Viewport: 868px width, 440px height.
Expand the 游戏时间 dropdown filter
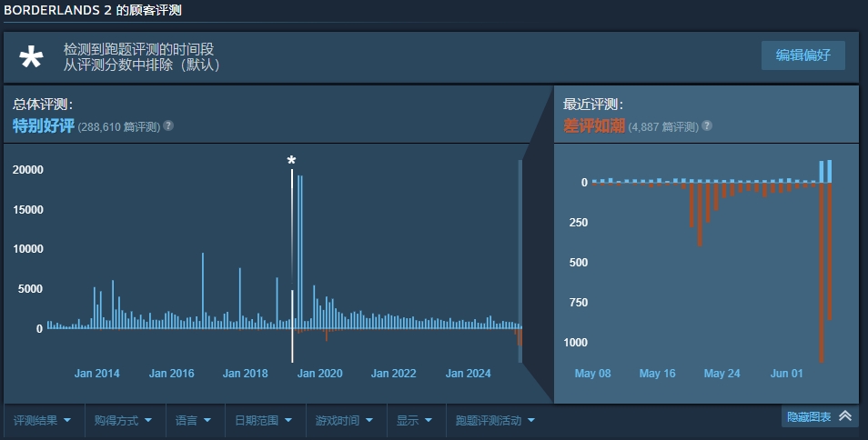pos(346,421)
